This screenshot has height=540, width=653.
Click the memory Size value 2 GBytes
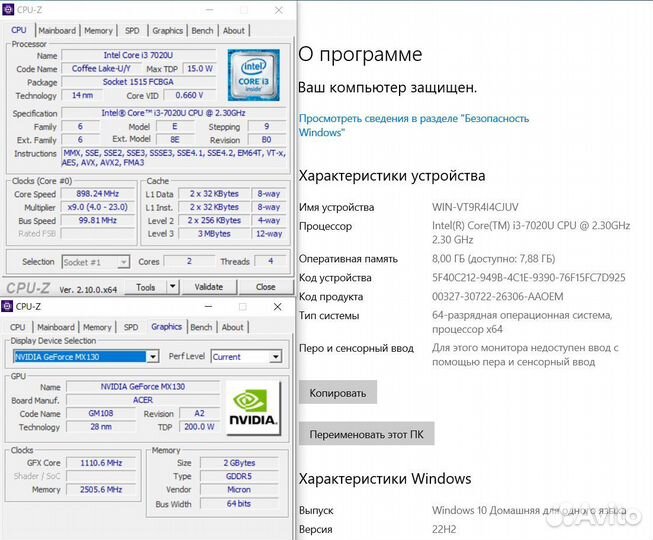coord(239,463)
